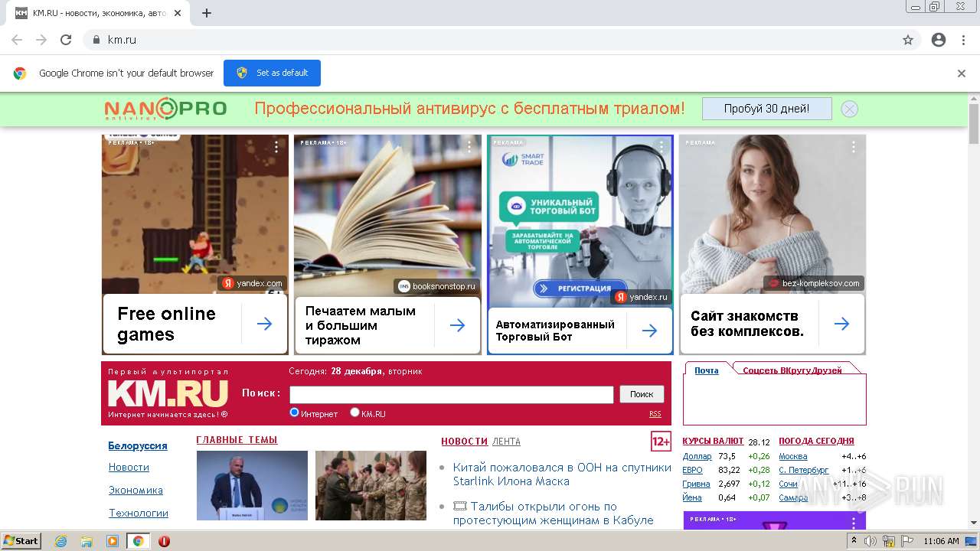Open the military women news thumbnail
Image resolution: width=980 pixels, height=551 pixels.
tap(371, 486)
